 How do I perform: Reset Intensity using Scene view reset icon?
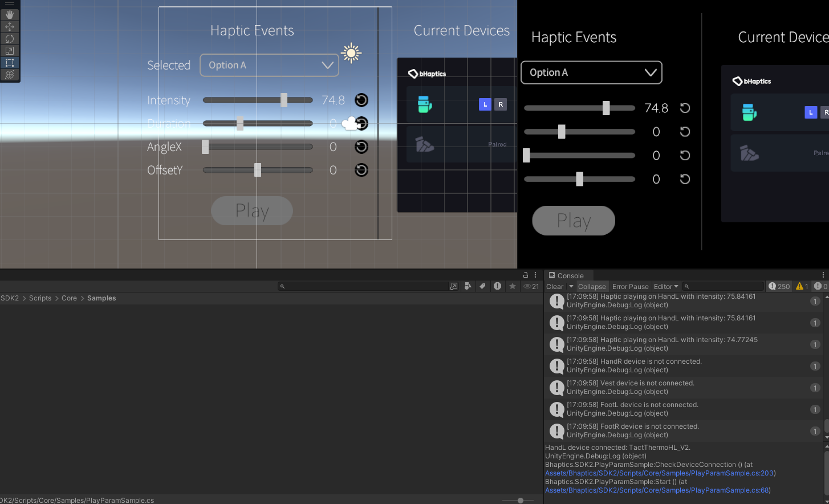click(361, 100)
